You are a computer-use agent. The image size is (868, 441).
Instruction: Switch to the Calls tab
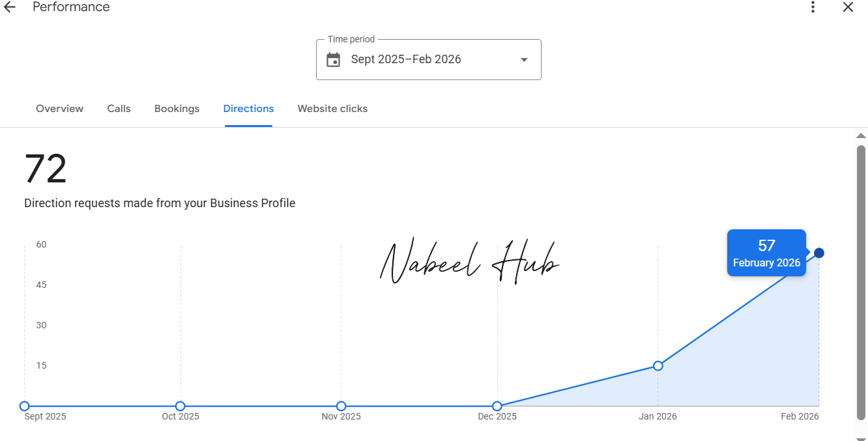pos(119,109)
